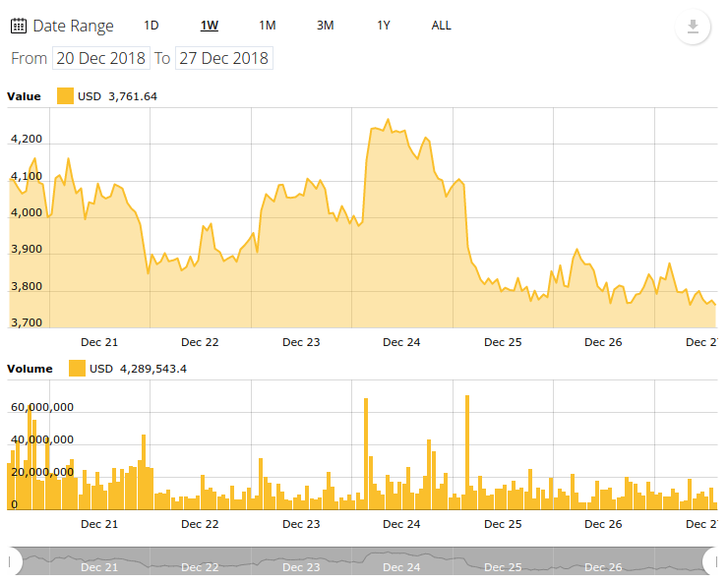Click the Value legend orange swatch

pos(65,96)
